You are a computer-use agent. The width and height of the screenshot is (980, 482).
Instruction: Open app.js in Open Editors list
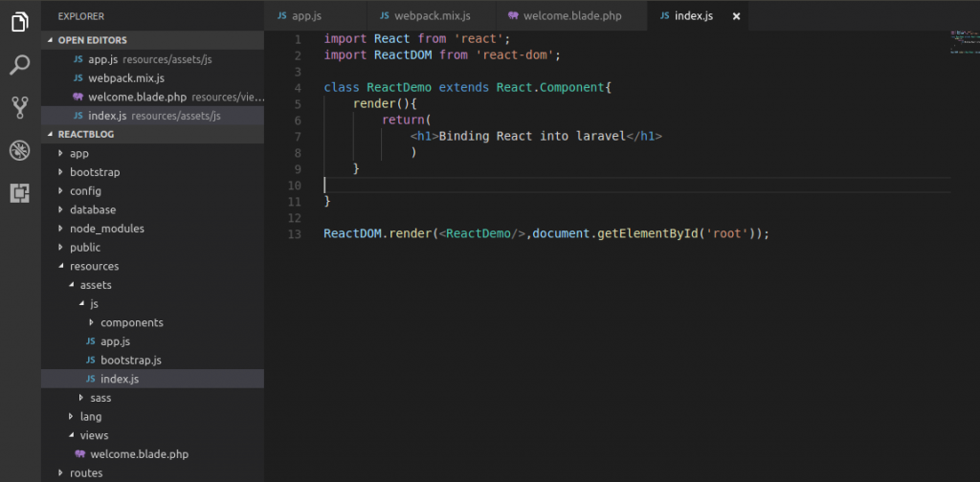152,60
